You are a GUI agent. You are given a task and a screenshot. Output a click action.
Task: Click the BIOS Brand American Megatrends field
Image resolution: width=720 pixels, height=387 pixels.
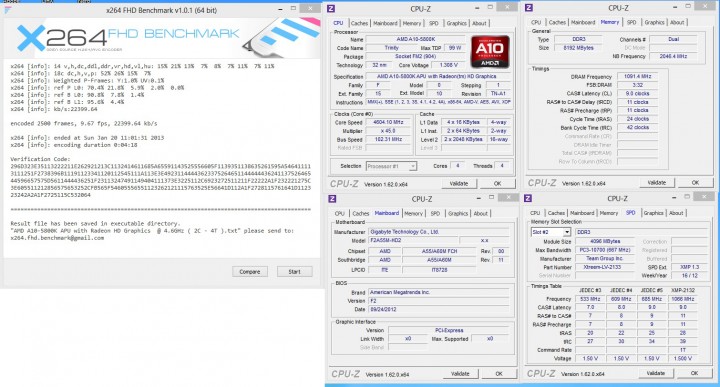(439, 292)
